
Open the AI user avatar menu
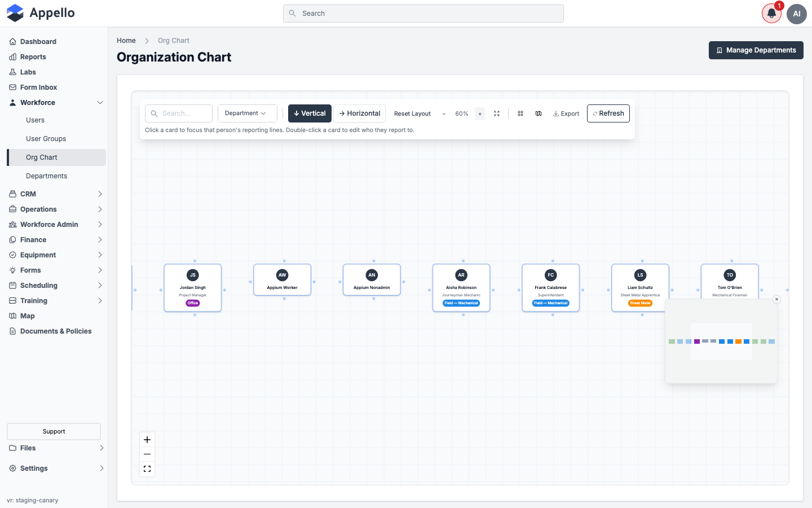797,14
